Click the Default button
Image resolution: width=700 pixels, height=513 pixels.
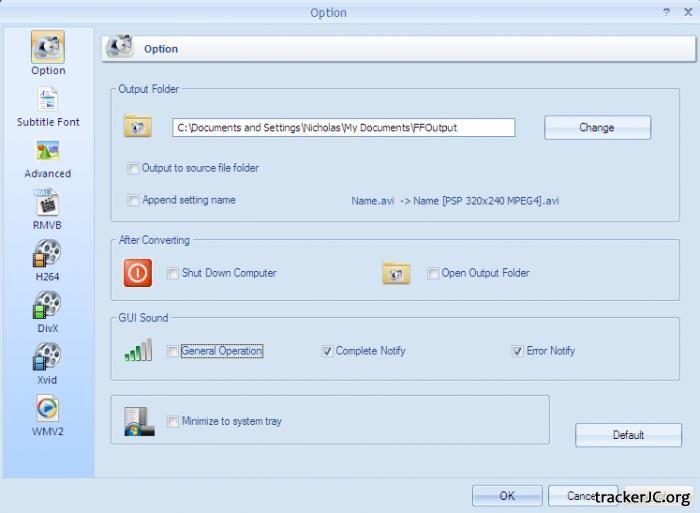(x=628, y=435)
